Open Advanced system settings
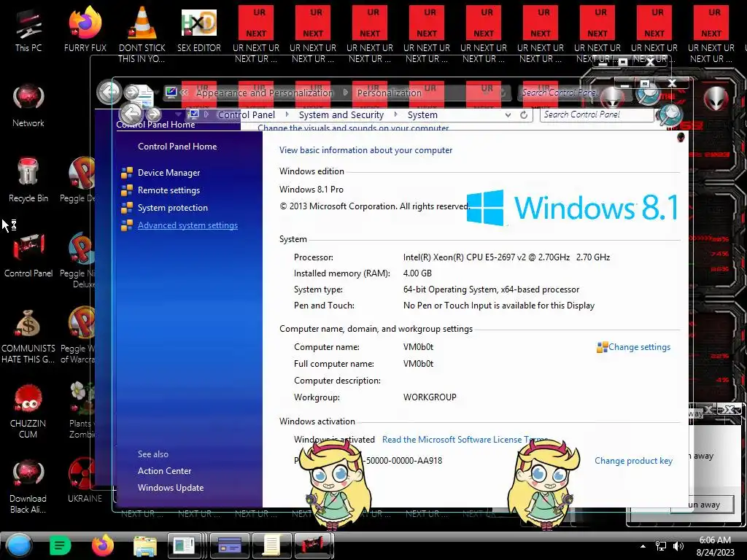 pos(187,226)
